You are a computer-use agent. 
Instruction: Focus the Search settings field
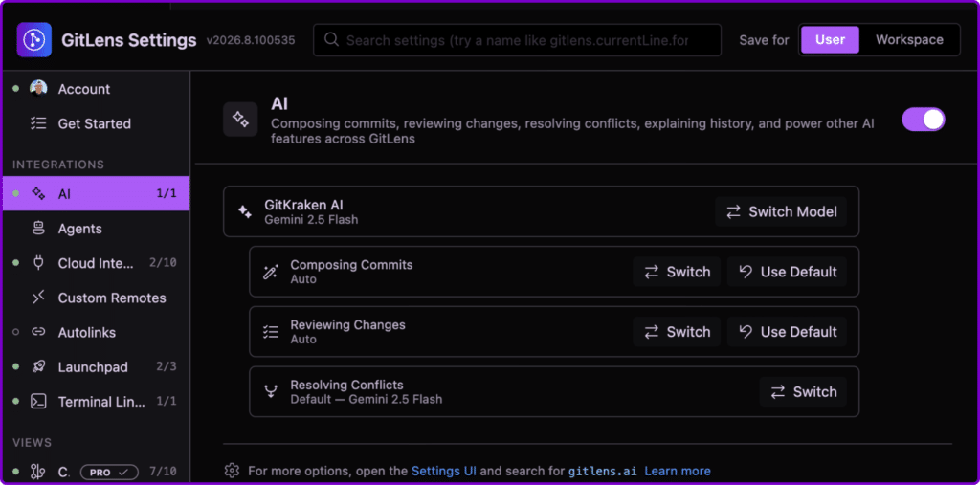point(517,40)
